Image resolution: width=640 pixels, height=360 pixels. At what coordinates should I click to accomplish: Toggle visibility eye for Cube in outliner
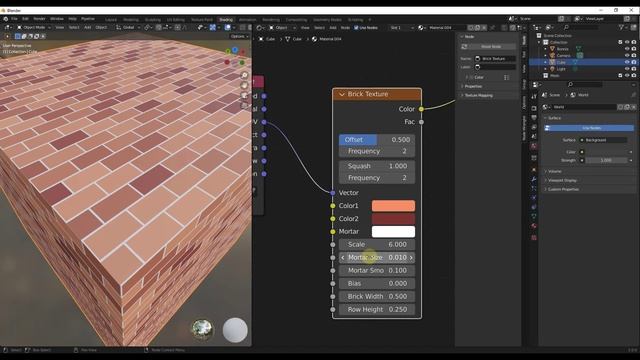point(627,62)
